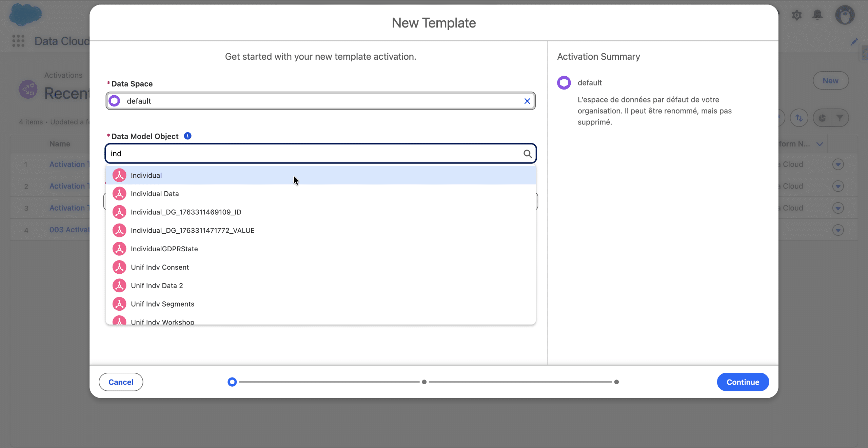The image size is (868, 448).
Task: Click the list refresh arrows icon
Action: click(x=799, y=118)
